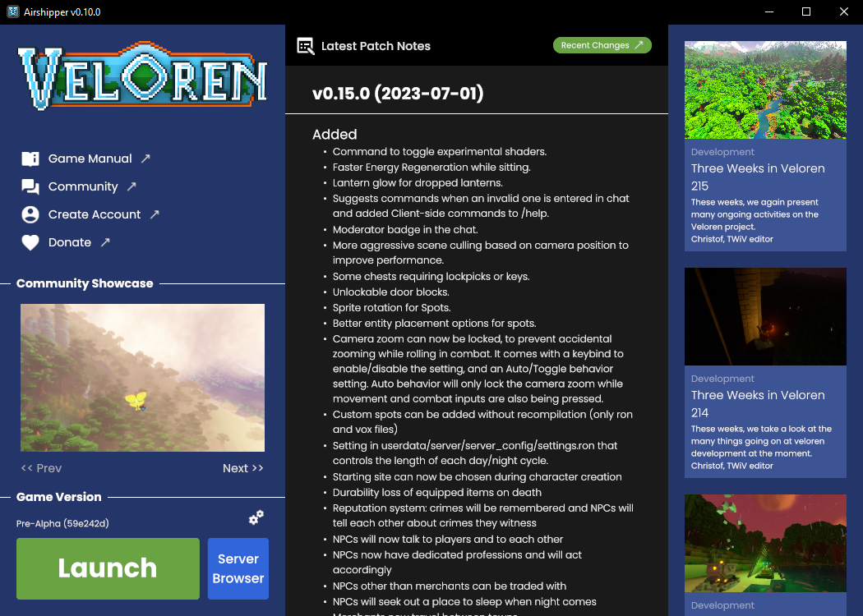
Task: Click external arrow next to Create Account
Action: pyautogui.click(x=155, y=214)
